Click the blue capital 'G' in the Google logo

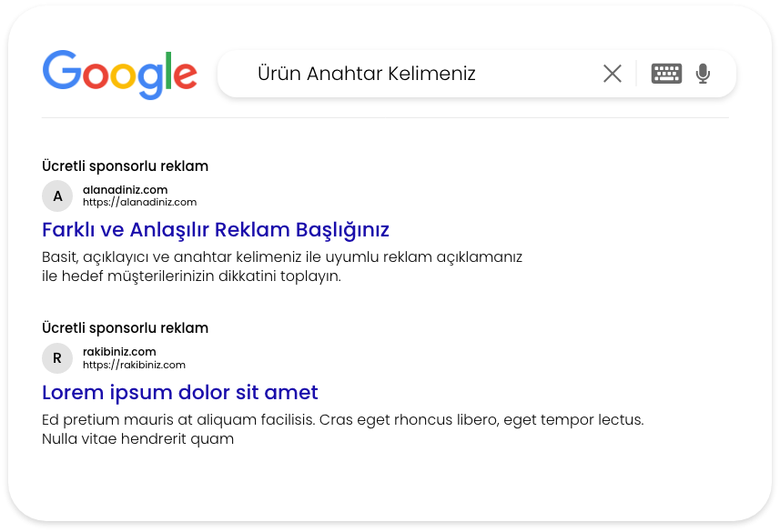pos(61,73)
